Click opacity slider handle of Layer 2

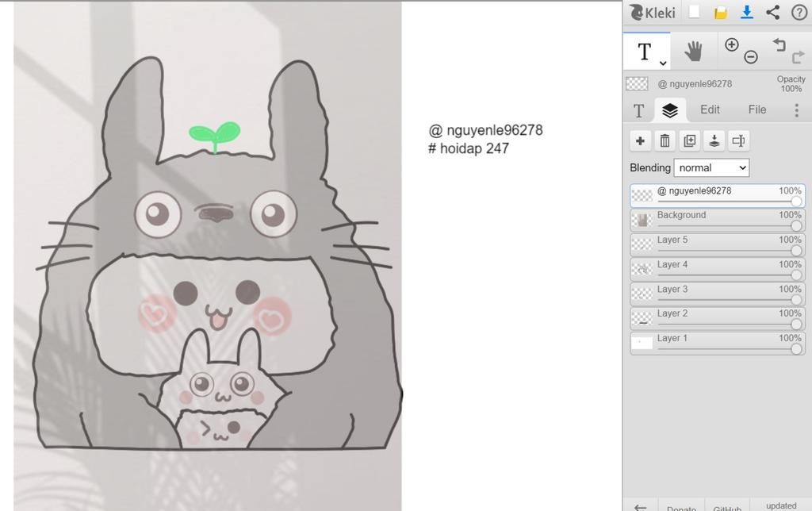coord(796,324)
